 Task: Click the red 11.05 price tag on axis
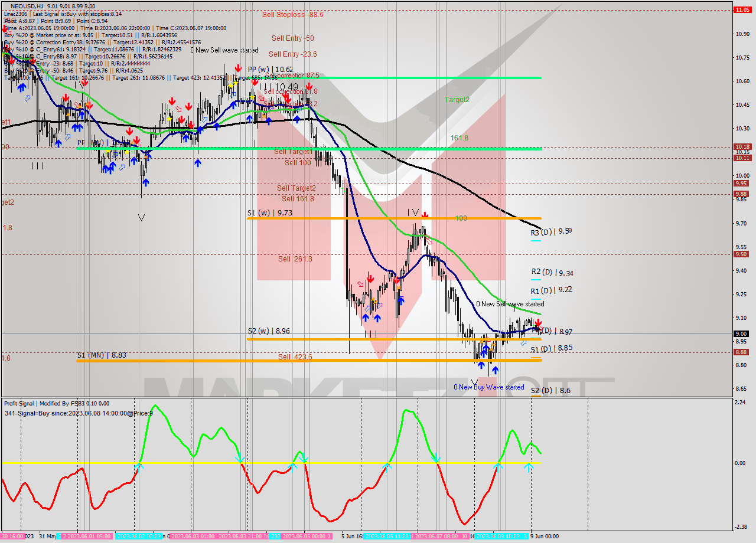(x=742, y=9)
